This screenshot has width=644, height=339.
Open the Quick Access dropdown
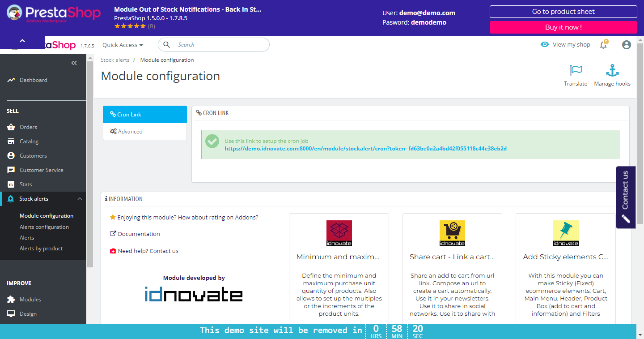(x=123, y=45)
